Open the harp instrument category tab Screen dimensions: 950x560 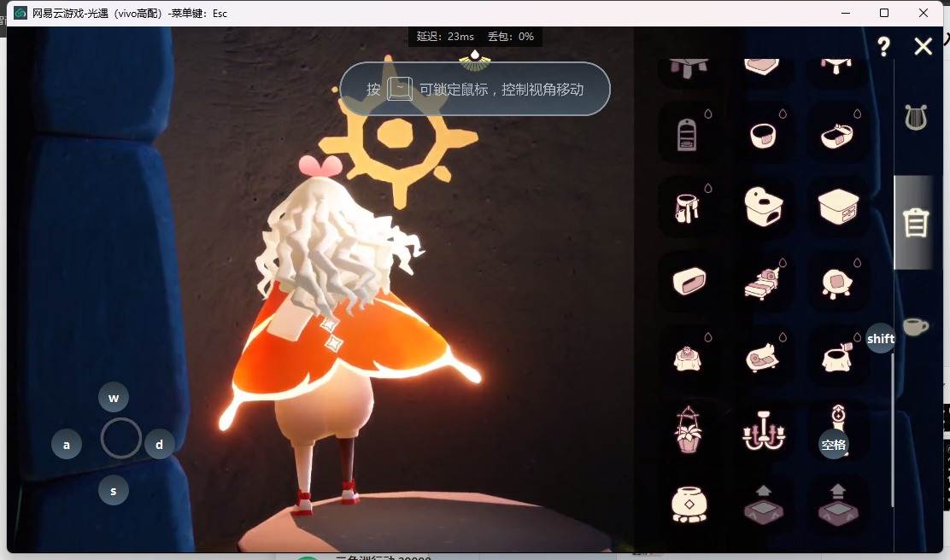[916, 117]
